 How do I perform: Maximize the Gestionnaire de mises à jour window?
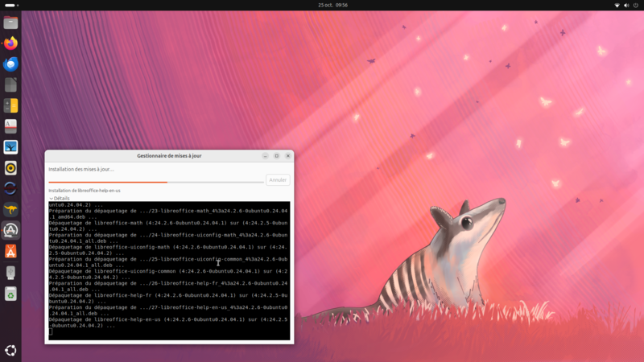point(276,156)
